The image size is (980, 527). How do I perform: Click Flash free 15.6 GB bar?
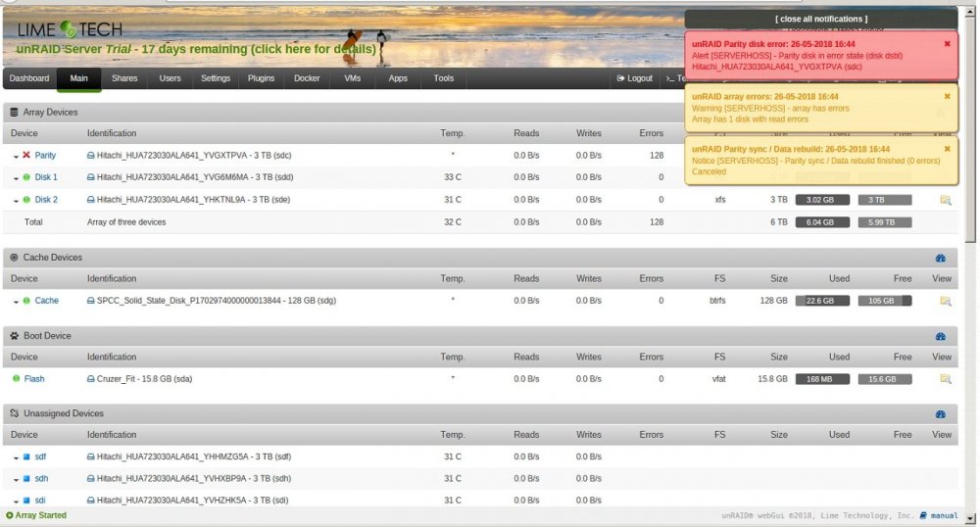pos(884,379)
